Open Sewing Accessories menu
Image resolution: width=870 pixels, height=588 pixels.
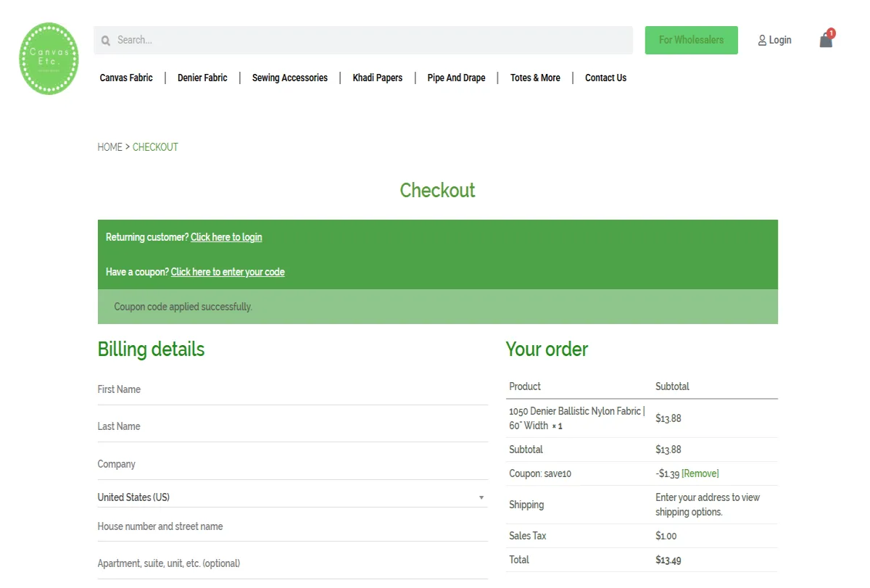[289, 78]
